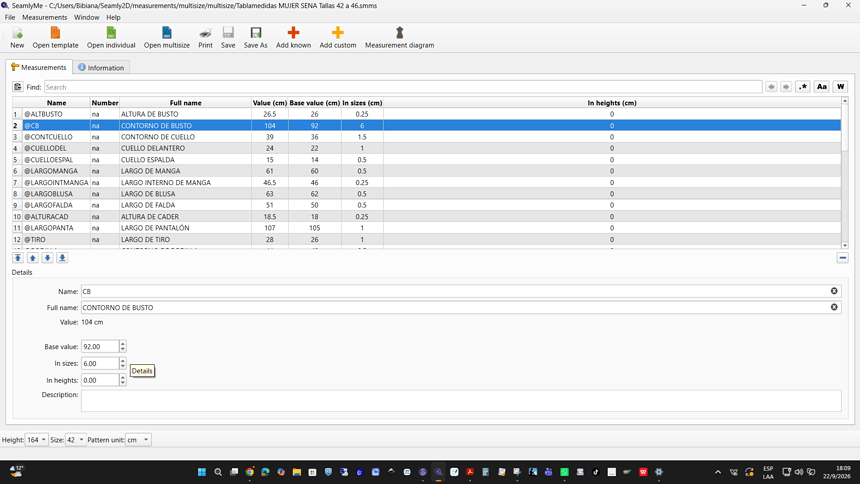Open template from the toolbar

[55, 38]
